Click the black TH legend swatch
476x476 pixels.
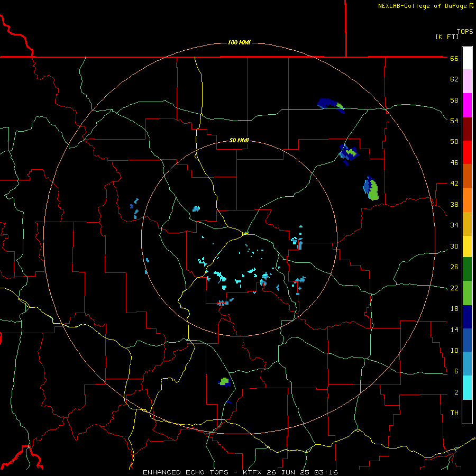click(467, 411)
